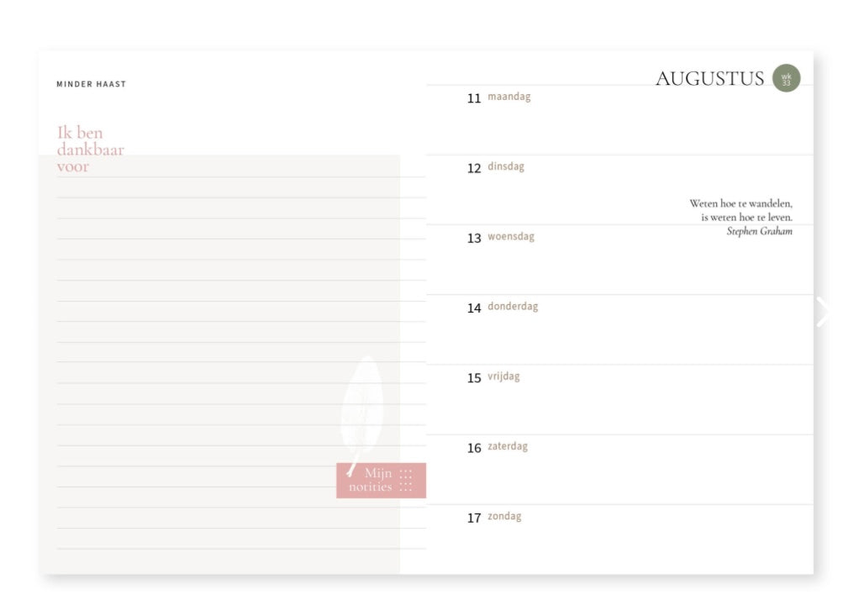Click the Stephen Graham quote attribution
The height and width of the screenshot is (616, 843).
point(759,231)
